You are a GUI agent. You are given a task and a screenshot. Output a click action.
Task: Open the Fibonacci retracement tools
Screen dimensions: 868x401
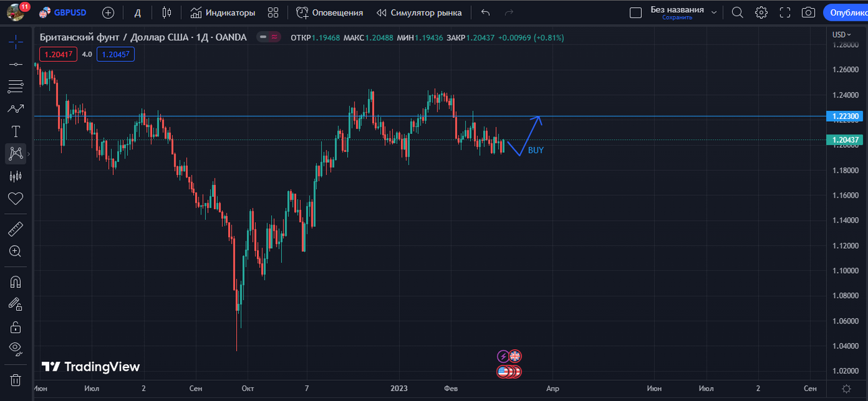[x=15, y=86]
